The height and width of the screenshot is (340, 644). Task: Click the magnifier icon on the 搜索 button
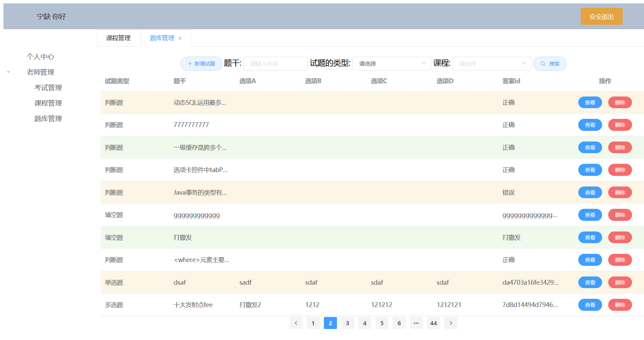point(543,64)
